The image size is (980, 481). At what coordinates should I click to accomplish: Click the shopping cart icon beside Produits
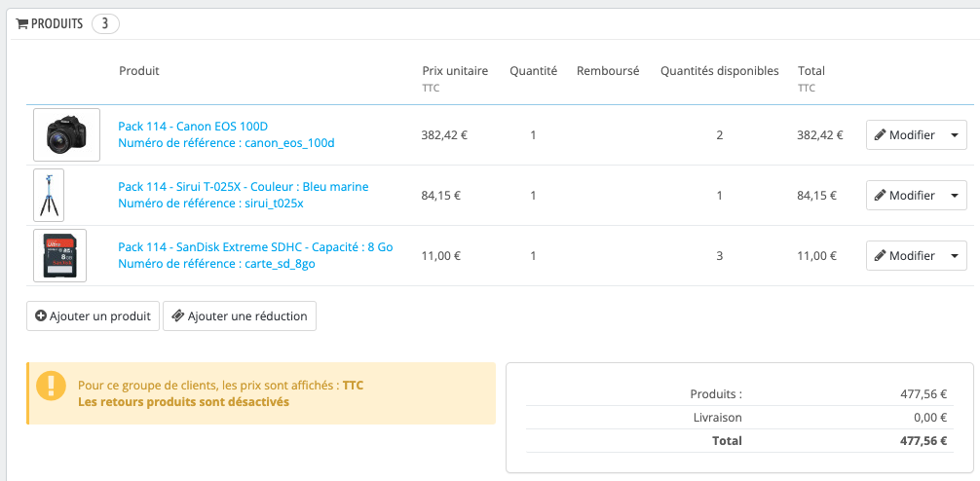(x=22, y=24)
